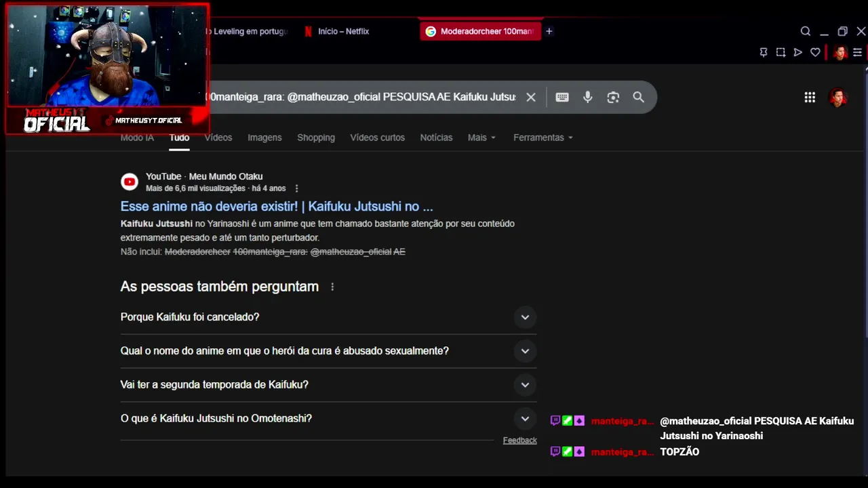This screenshot has width=868, height=488.
Task: Open the Google account avatar menu
Action: click(x=839, y=97)
